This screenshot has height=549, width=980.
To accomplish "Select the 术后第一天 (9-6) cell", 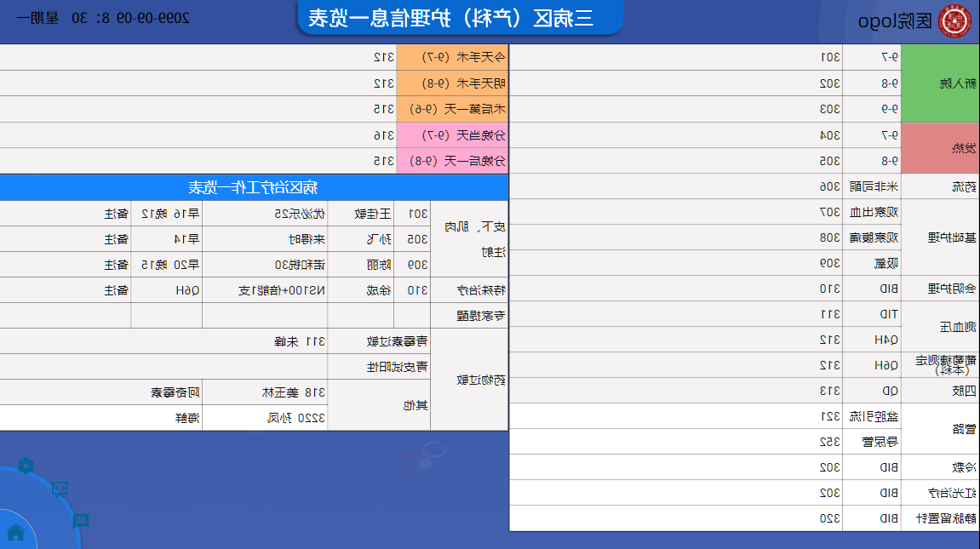I will coord(452,109).
